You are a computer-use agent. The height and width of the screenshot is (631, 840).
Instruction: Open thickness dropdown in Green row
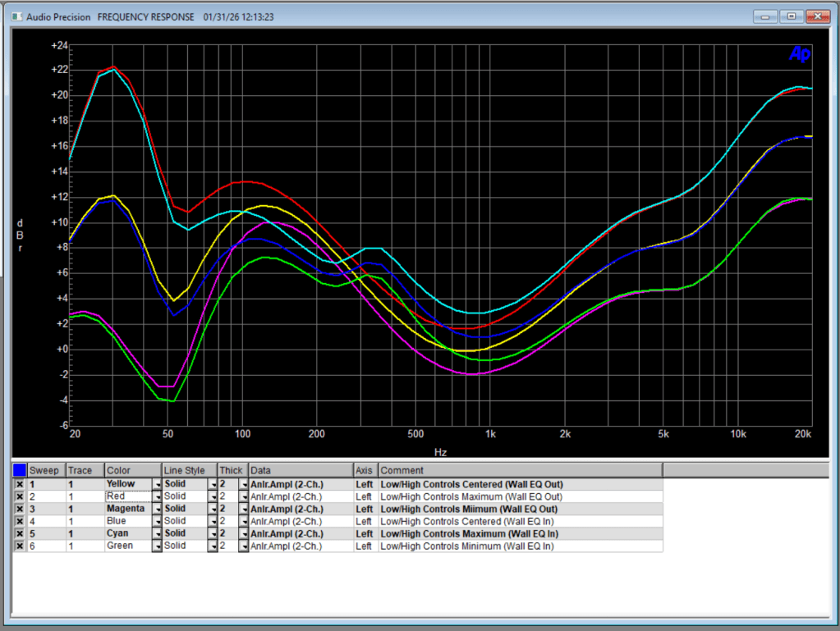tap(244, 546)
